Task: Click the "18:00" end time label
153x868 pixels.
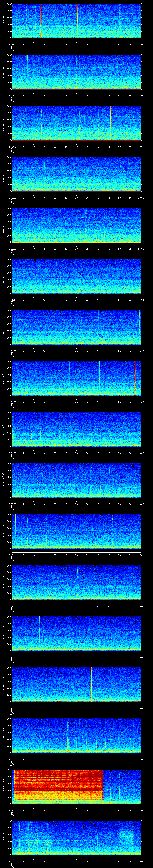Action: click(141, 96)
